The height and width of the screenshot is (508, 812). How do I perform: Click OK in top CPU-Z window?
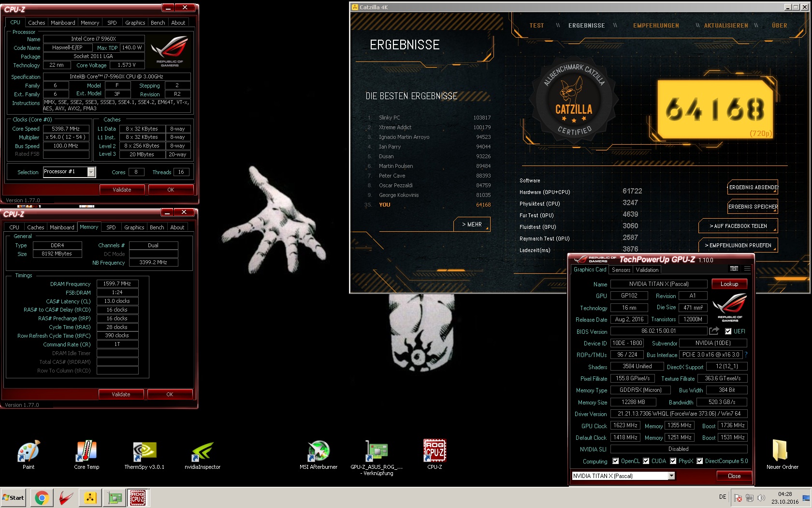tap(171, 190)
